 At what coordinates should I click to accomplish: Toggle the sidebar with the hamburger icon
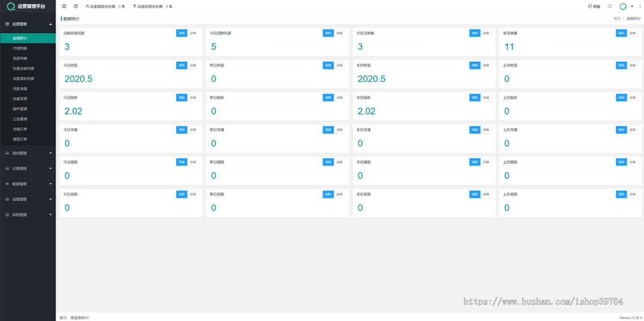click(x=64, y=6)
